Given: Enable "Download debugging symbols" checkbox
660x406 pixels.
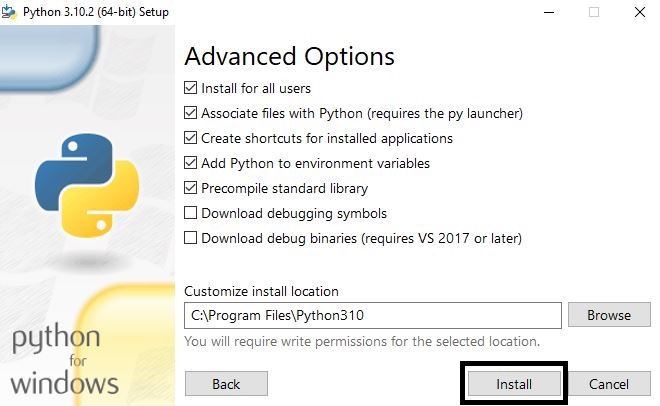Looking at the screenshot, I should tap(190, 213).
